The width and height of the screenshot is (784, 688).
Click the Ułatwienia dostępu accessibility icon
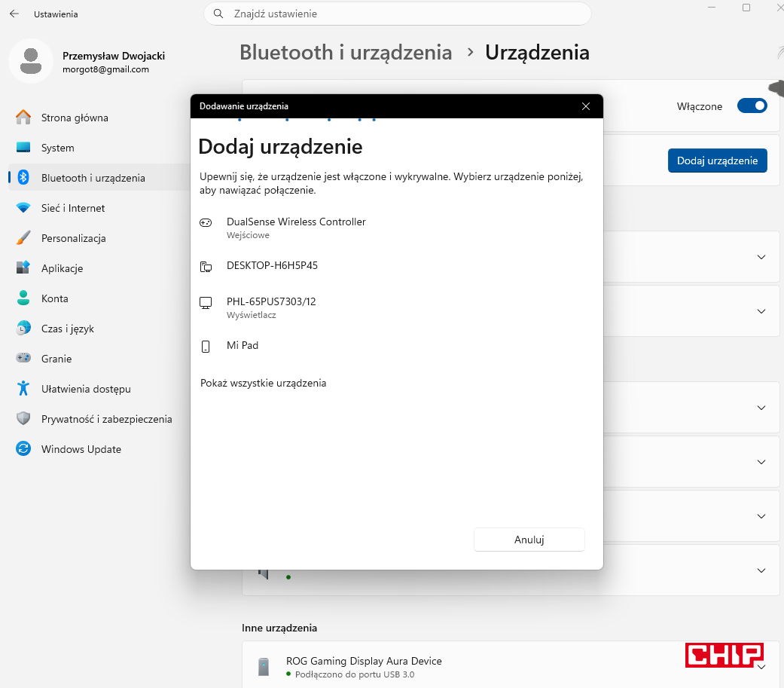23,388
